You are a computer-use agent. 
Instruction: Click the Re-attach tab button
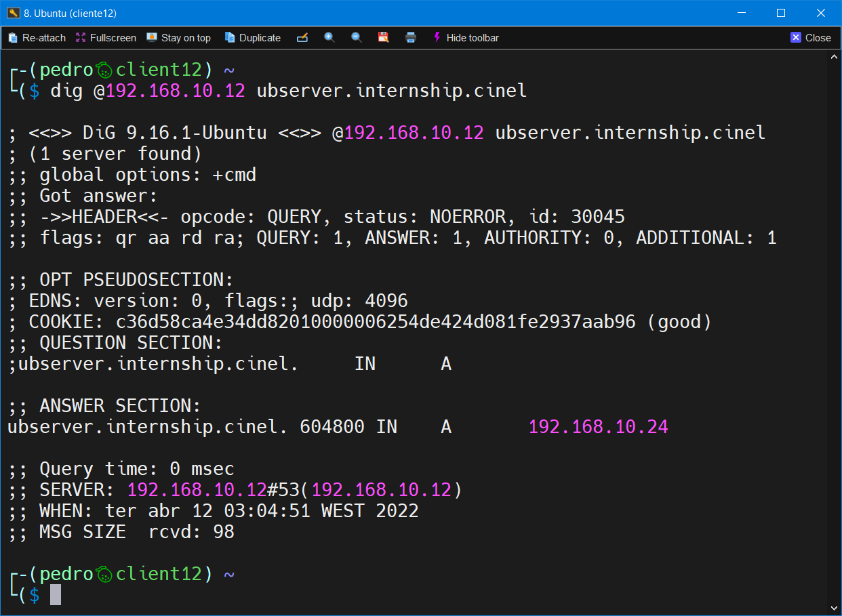37,38
